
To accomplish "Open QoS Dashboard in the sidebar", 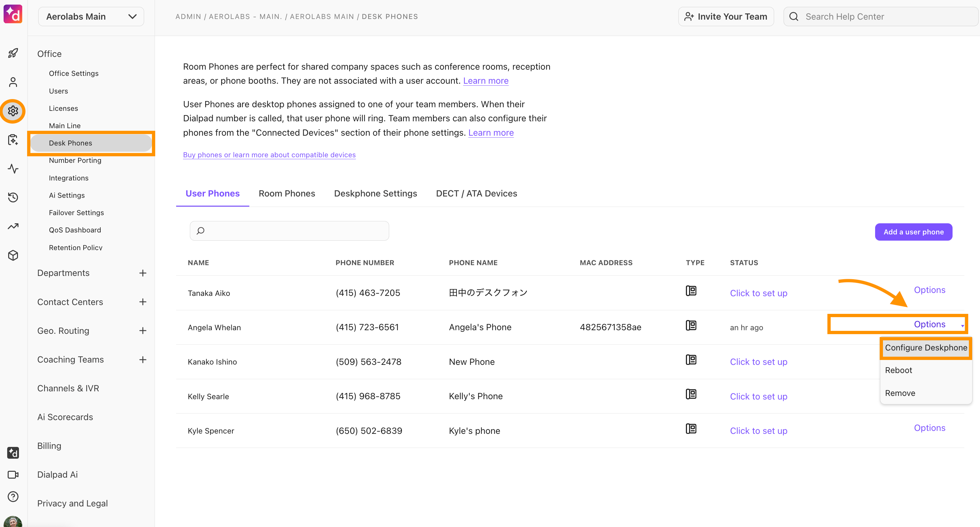I will click(75, 230).
